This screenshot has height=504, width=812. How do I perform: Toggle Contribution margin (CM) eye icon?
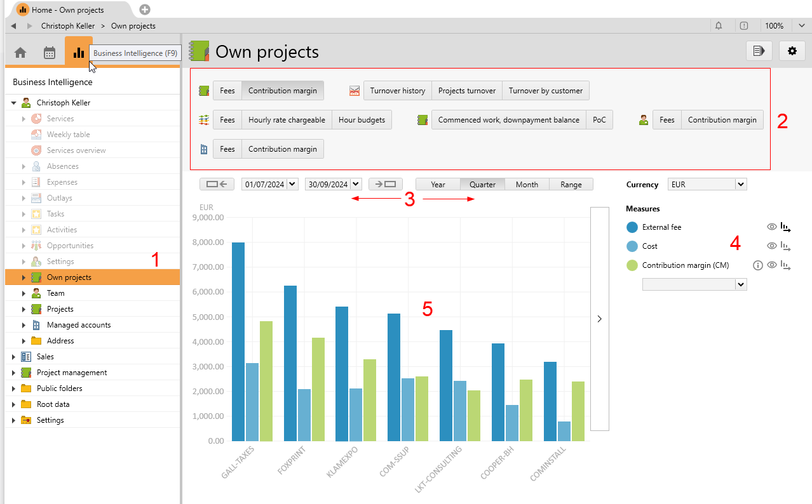[x=771, y=265]
